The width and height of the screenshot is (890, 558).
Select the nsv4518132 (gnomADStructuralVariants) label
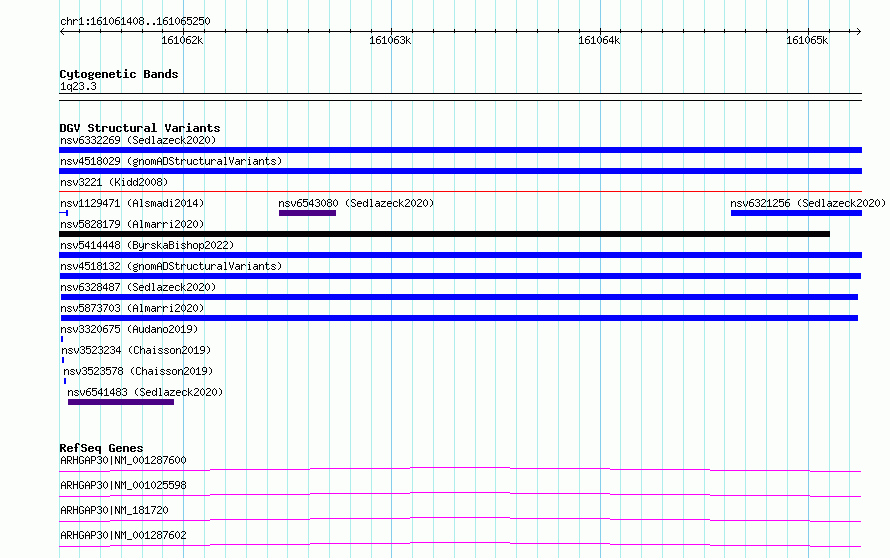(x=171, y=266)
